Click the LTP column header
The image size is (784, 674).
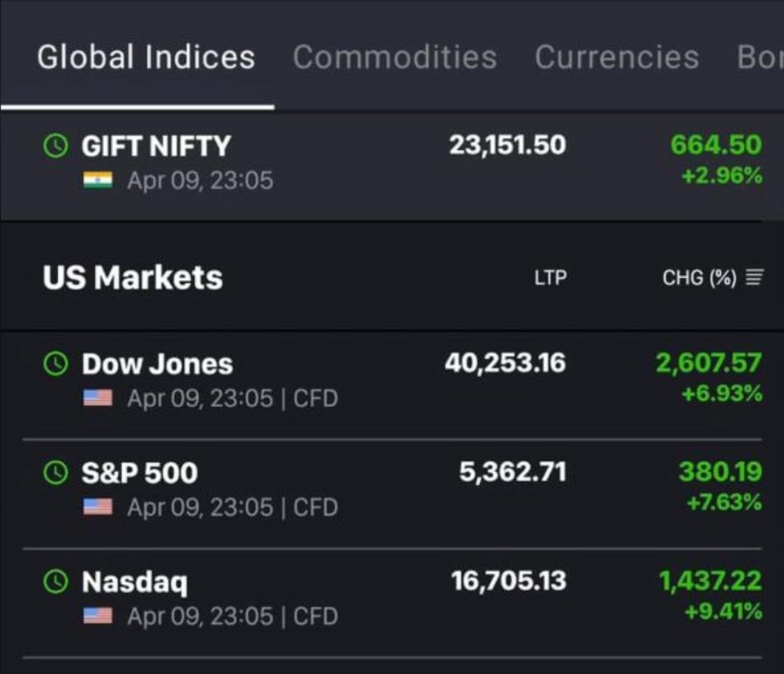pos(550,277)
